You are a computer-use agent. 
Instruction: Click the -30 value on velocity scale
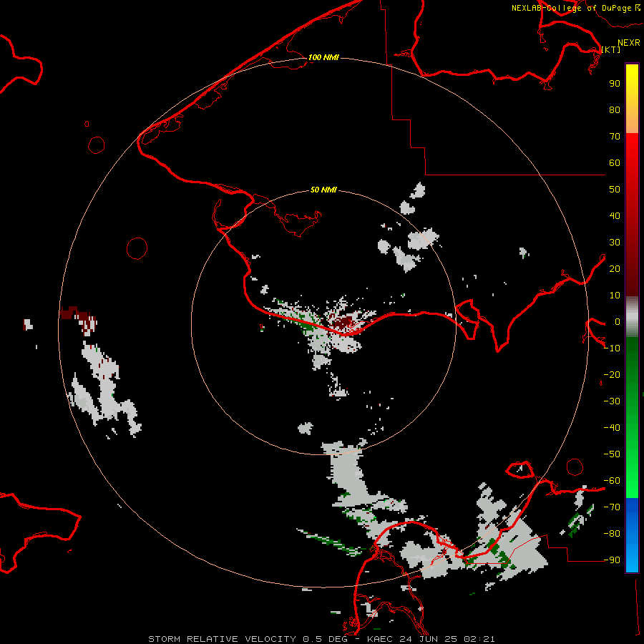612,401
